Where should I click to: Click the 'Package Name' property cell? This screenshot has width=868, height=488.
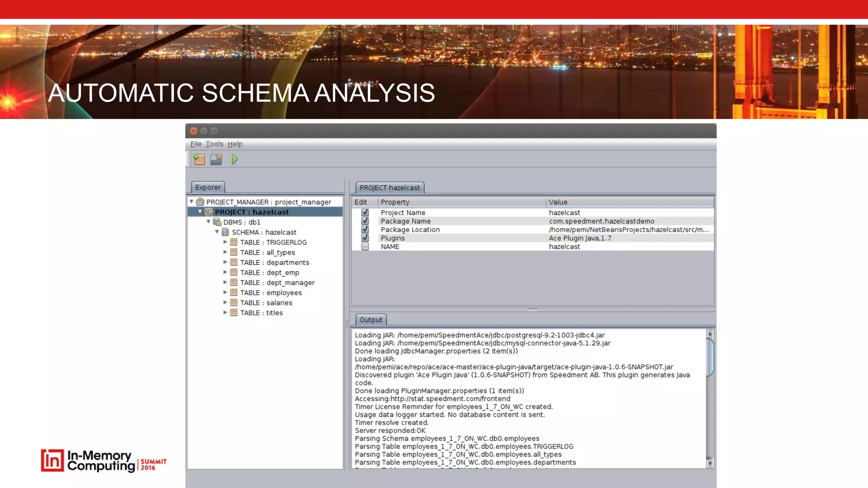(x=462, y=221)
